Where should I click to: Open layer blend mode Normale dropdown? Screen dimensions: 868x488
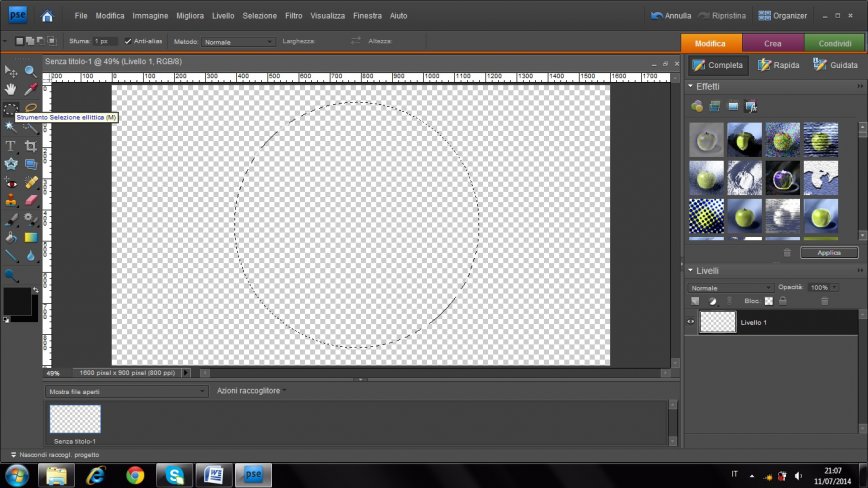click(x=730, y=287)
